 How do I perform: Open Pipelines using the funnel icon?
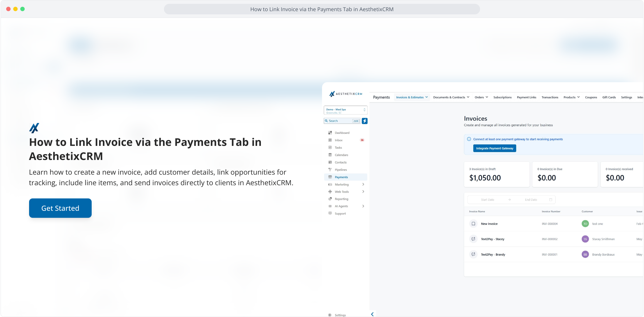(330, 170)
